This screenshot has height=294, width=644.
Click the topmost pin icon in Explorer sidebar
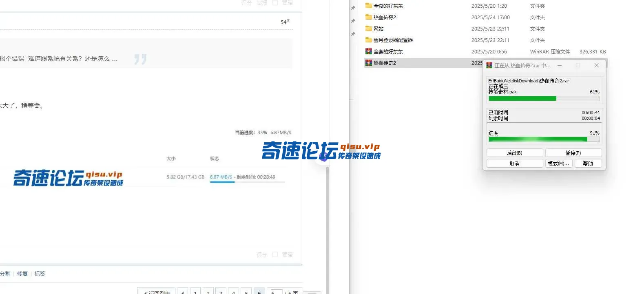click(353, 8)
